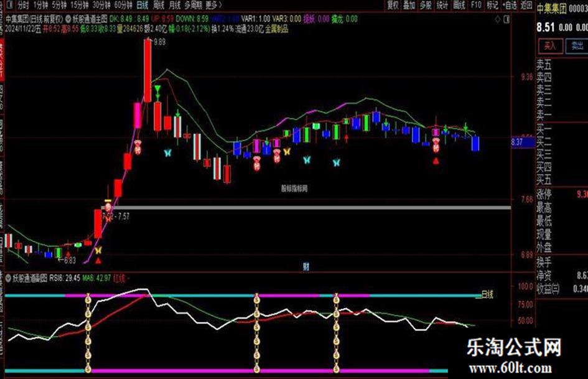Click the 收益(三) earnings row
Screen dimensions: 588x379
pyautogui.click(x=562, y=289)
